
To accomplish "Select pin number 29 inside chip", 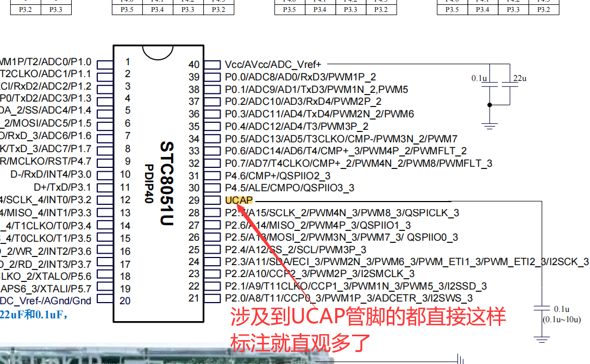I will [x=194, y=200].
